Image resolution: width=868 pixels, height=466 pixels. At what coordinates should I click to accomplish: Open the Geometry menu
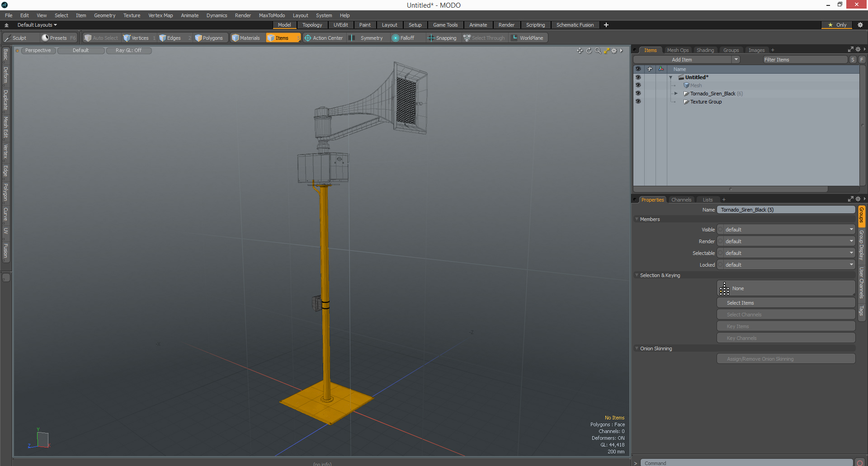click(x=104, y=15)
